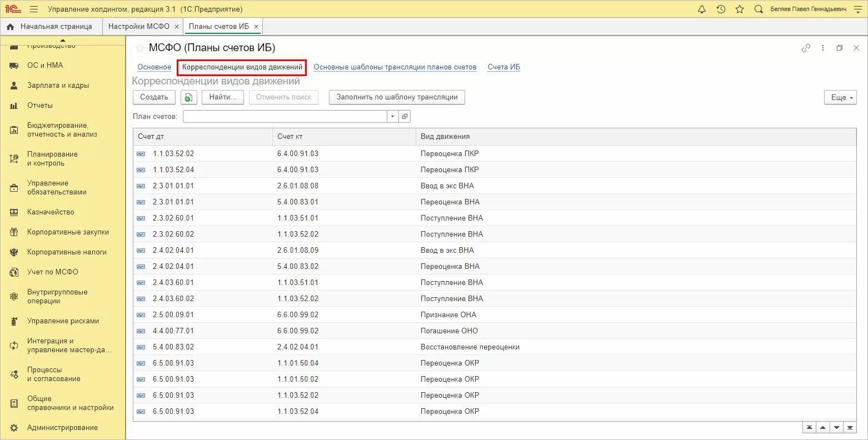Copy link to this form icon

[806, 48]
